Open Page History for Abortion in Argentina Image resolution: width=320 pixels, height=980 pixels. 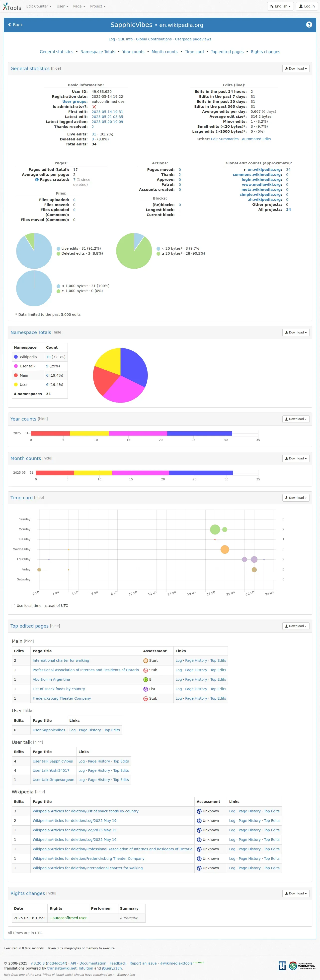[x=196, y=679]
